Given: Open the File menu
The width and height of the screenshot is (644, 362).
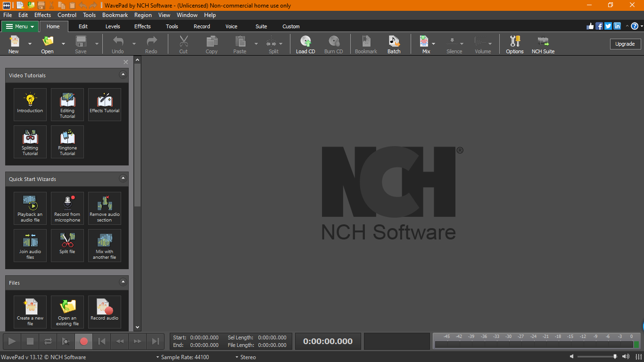Looking at the screenshot, I should click(8, 15).
